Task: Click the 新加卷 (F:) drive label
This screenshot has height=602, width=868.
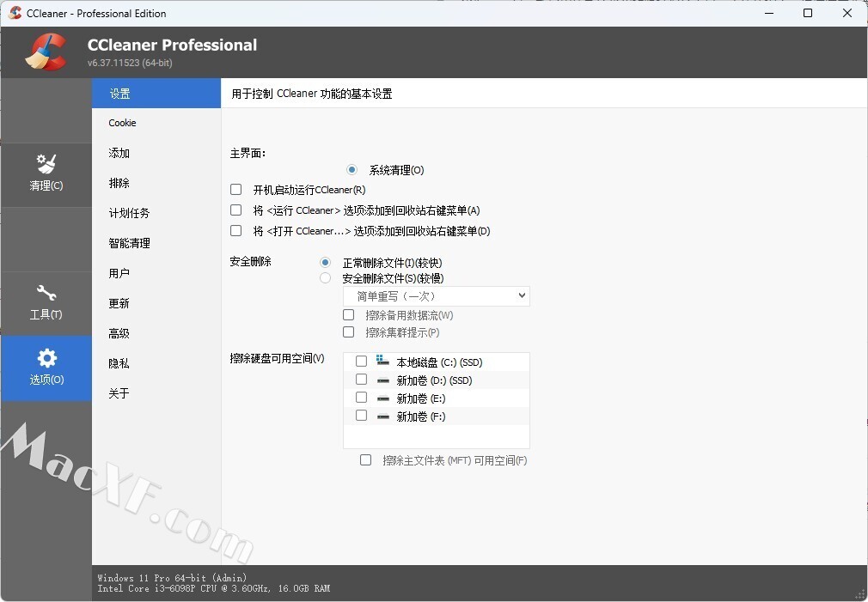Action: (x=421, y=417)
